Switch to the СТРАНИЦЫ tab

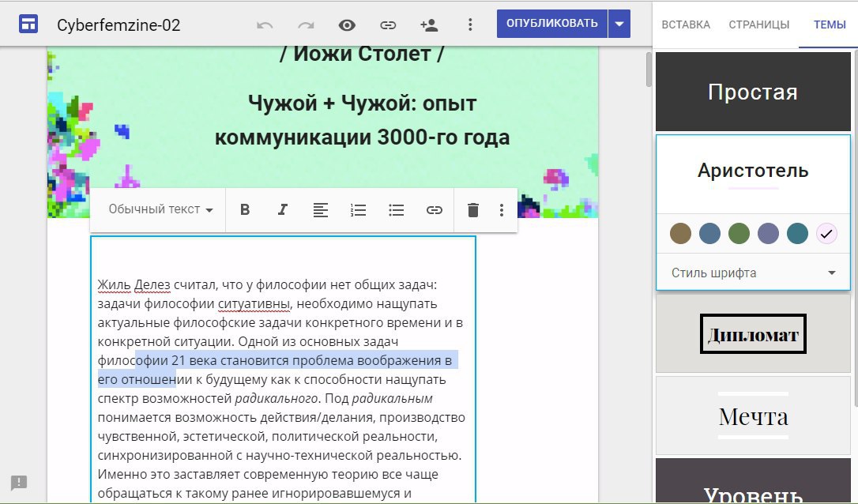pyautogui.click(x=759, y=24)
